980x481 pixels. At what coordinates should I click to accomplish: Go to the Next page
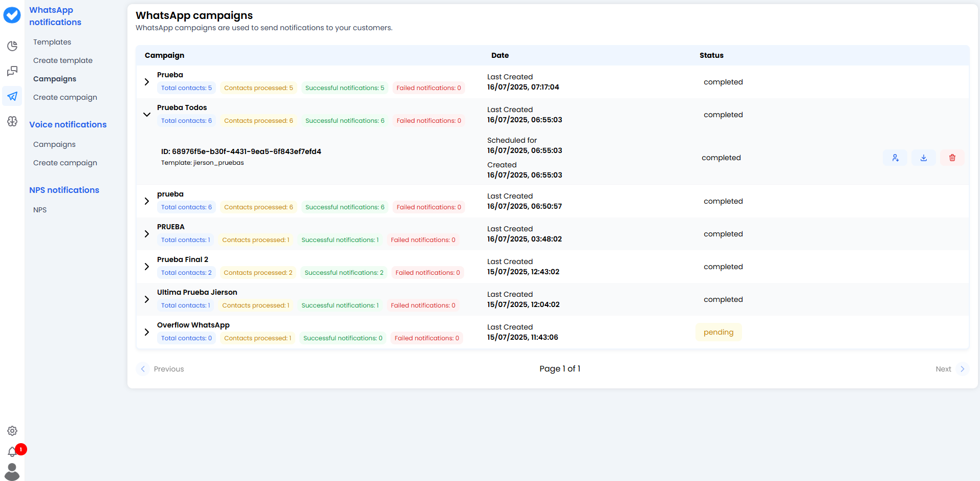951,369
